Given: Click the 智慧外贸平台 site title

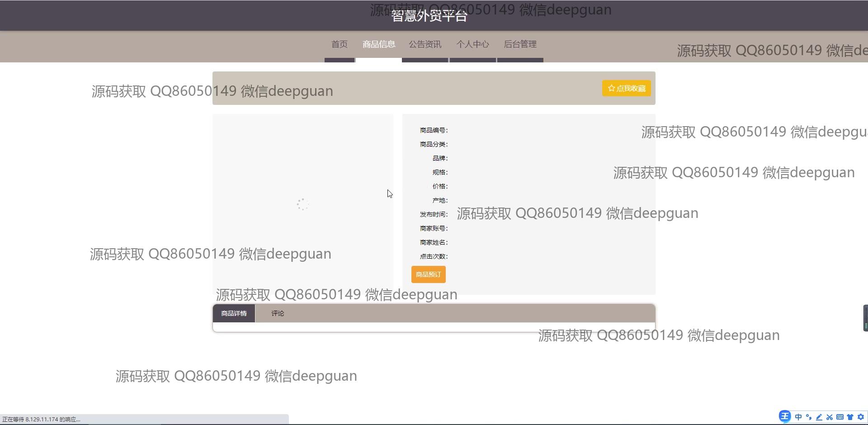Looking at the screenshot, I should pyautogui.click(x=429, y=16).
